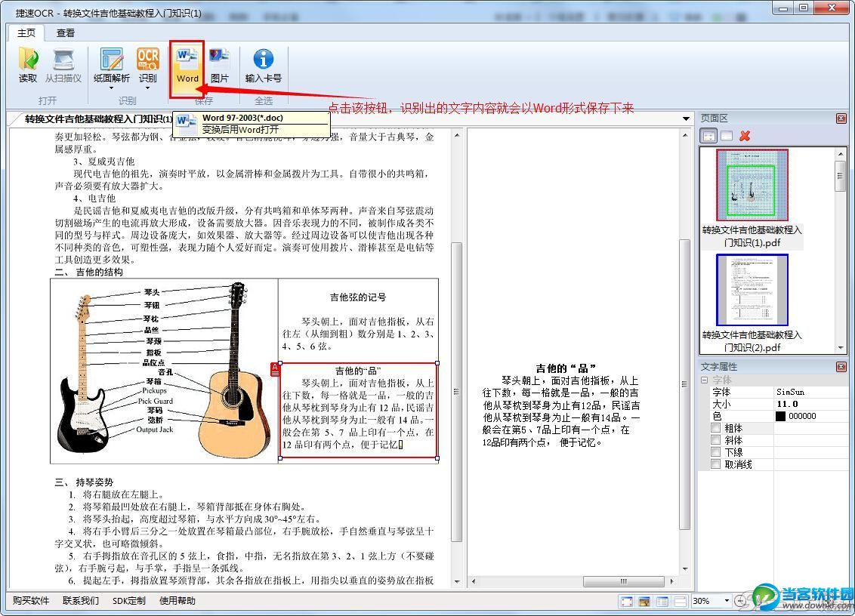The image size is (855, 616).
Task: Click the 纸面解析 layout analysis icon
Action: (112, 60)
